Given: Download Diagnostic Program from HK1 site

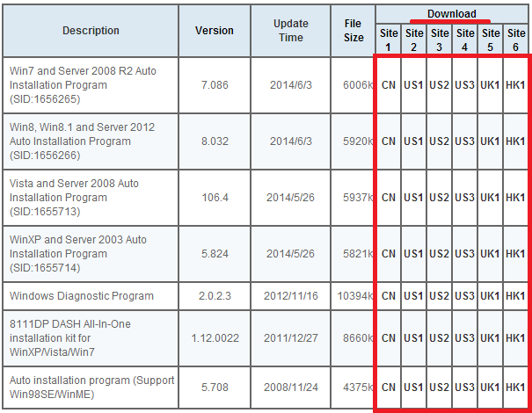Looking at the screenshot, I should point(515,296).
